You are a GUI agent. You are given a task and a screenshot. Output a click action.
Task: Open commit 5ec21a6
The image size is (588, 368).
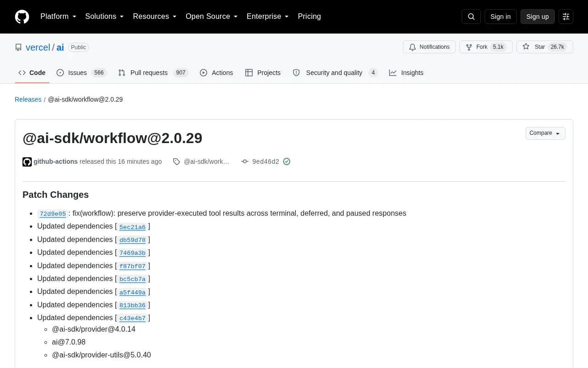coord(132,227)
